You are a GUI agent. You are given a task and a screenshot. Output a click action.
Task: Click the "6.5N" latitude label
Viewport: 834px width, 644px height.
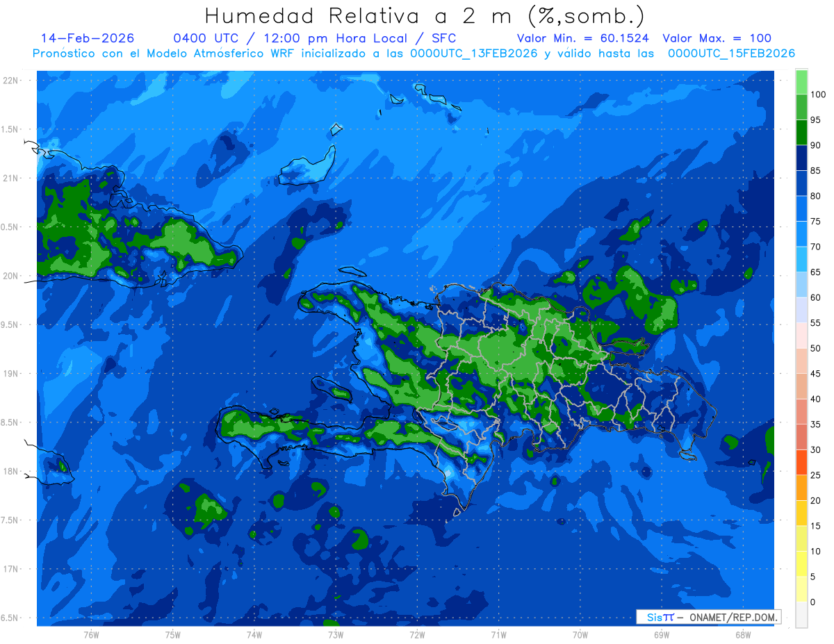coord(10,618)
